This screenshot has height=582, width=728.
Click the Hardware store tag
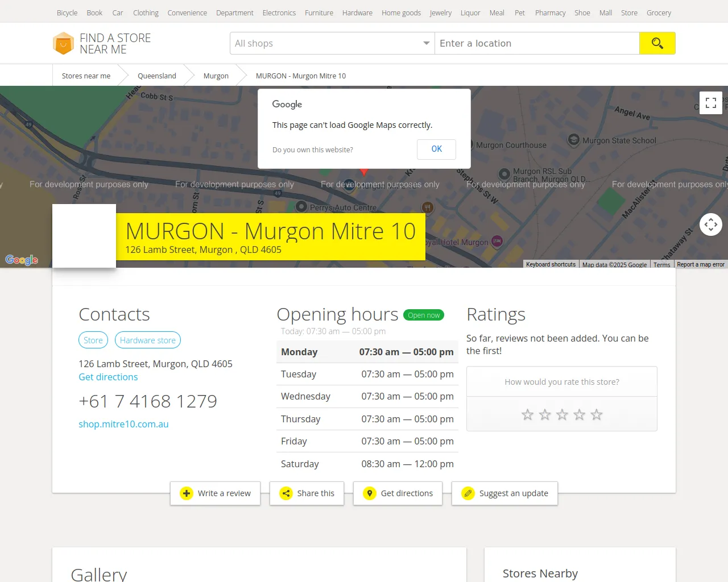(147, 340)
